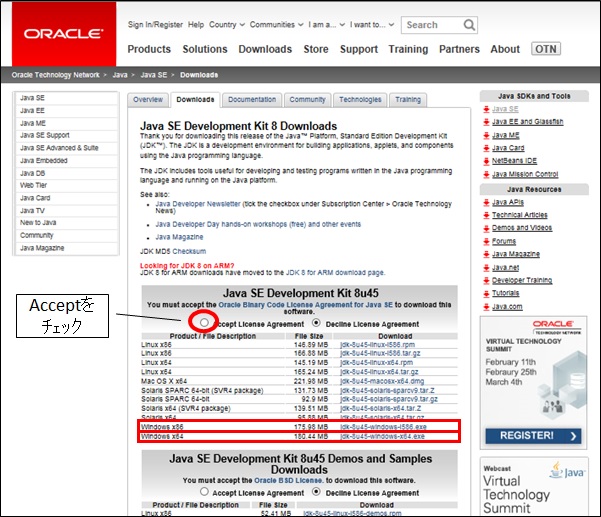The height and width of the screenshot is (517, 601).
Task: Download jdk-8u45-windows-i586.exe
Action: 383,427
